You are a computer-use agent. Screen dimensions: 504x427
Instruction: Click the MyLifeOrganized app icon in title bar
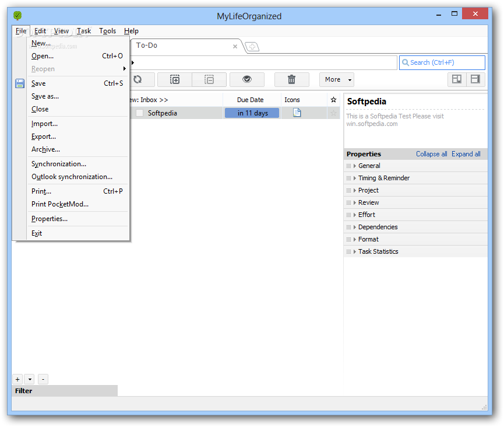click(17, 15)
